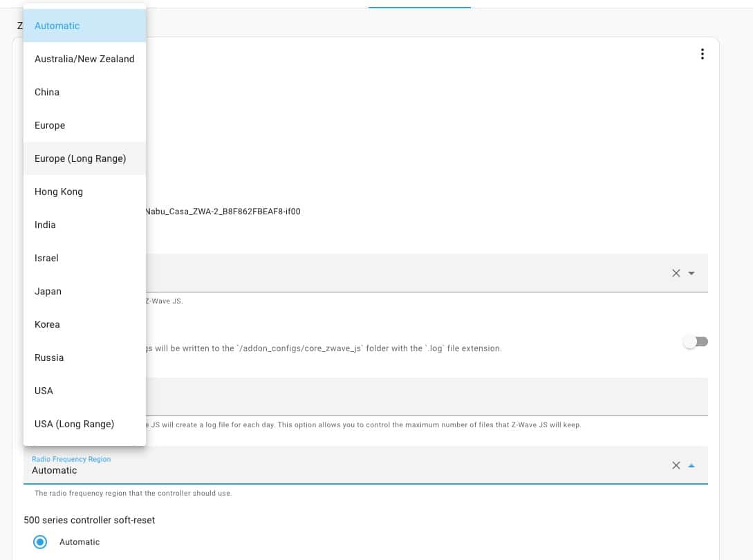The image size is (753, 560).
Task: Collapse the Radio Frequency Region dropdown arrow
Action: [x=691, y=465]
